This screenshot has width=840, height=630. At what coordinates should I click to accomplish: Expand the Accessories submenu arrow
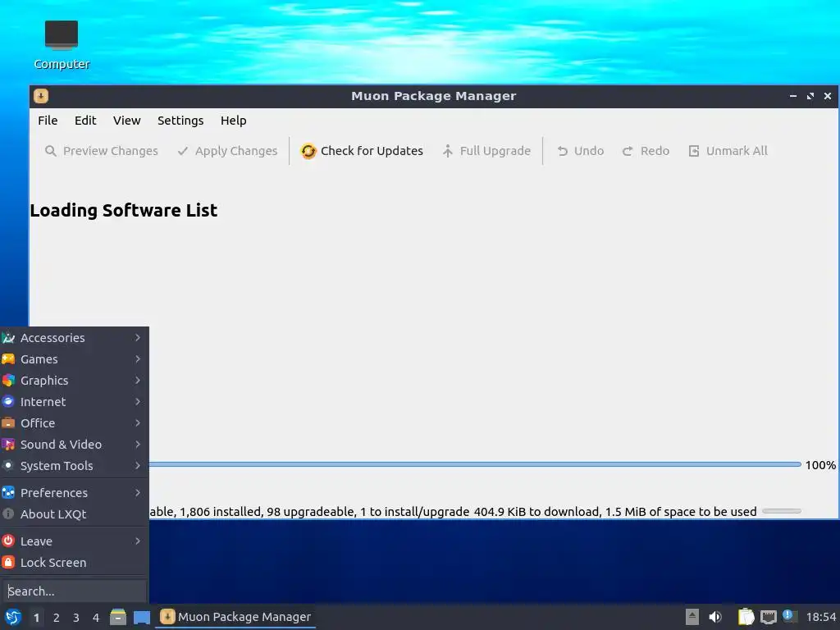coord(138,337)
